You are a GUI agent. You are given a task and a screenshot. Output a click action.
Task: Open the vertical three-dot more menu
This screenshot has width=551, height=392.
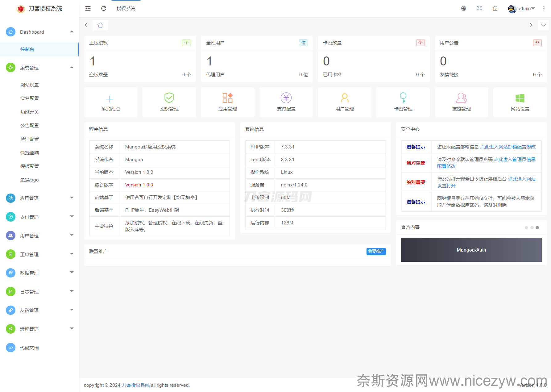pyautogui.click(x=544, y=9)
